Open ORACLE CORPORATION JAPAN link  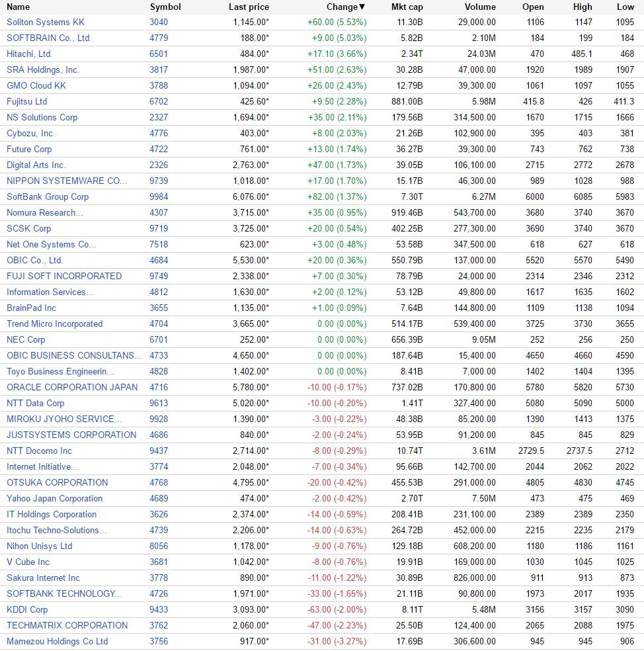tap(72, 388)
